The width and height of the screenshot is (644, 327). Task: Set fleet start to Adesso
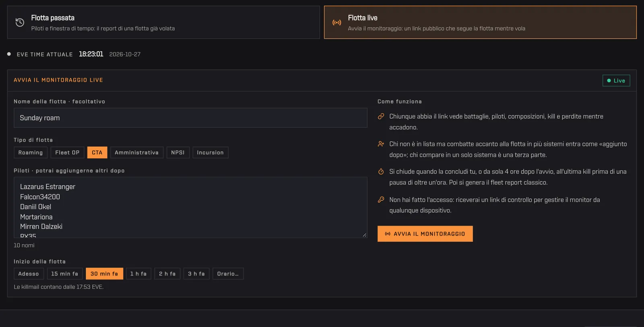click(29, 274)
